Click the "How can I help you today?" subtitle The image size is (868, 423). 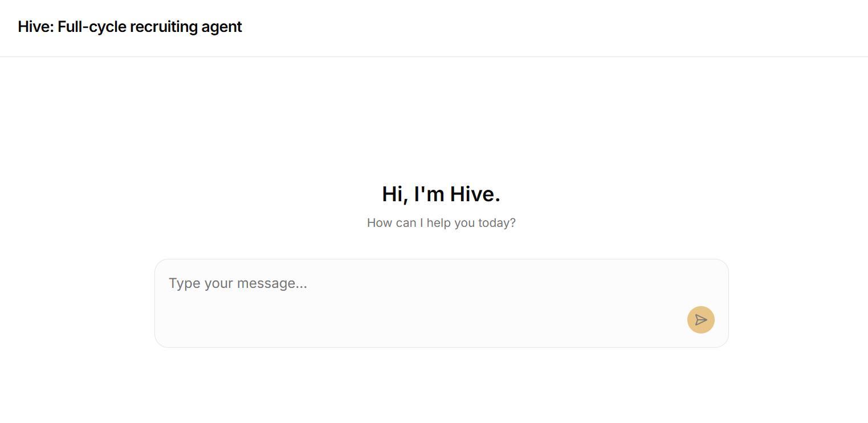441,223
